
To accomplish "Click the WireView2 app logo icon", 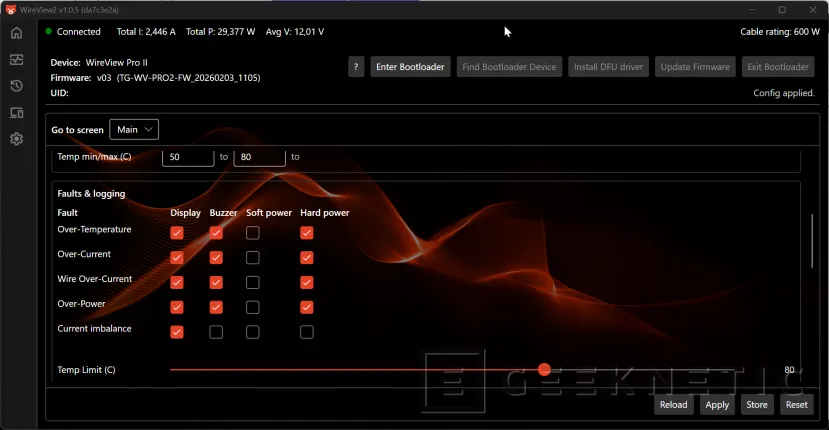I will pos(9,9).
